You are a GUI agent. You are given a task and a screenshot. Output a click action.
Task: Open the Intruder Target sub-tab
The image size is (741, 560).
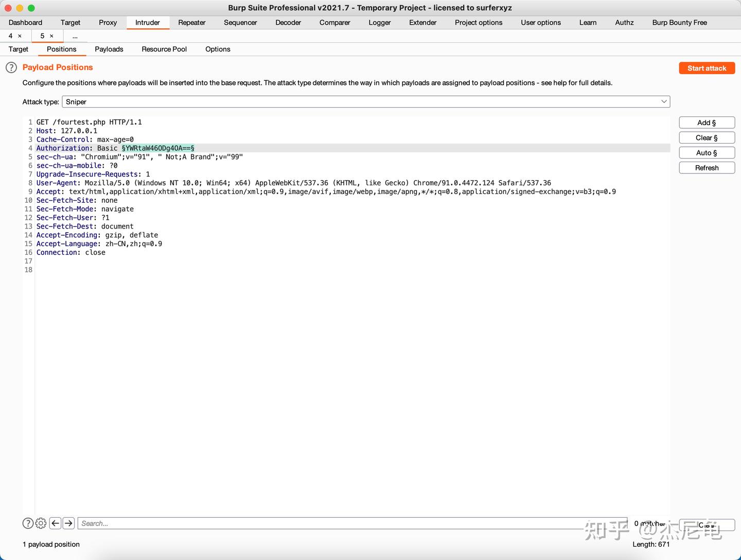pyautogui.click(x=19, y=49)
